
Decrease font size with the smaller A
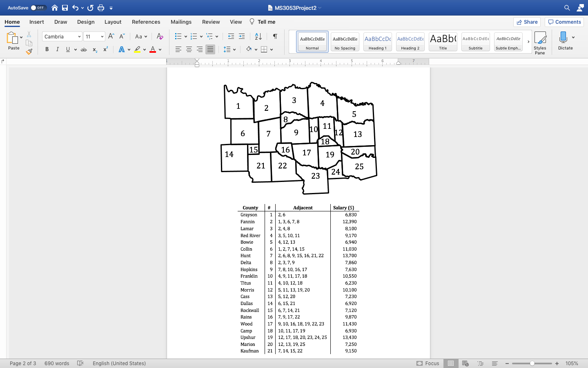[122, 36]
